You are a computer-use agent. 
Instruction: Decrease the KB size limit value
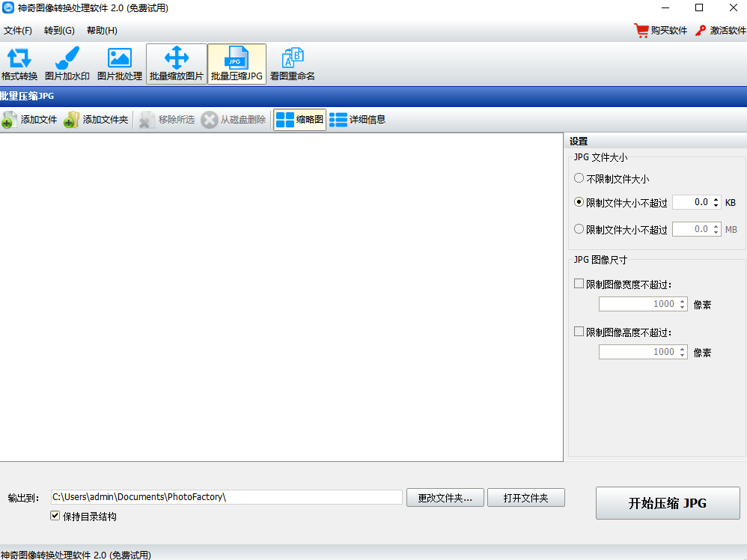(716, 205)
